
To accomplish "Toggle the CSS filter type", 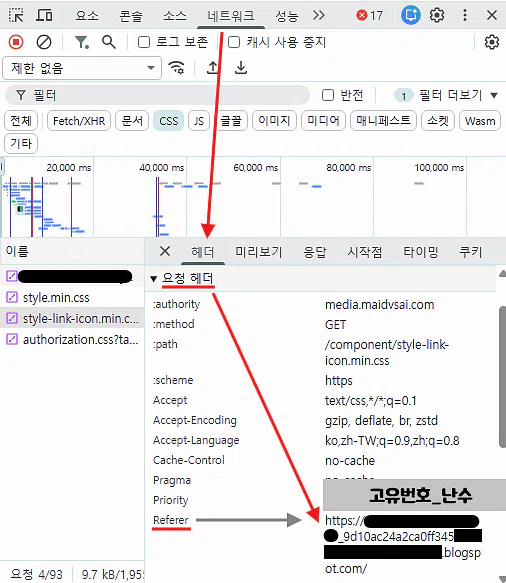I will (168, 121).
